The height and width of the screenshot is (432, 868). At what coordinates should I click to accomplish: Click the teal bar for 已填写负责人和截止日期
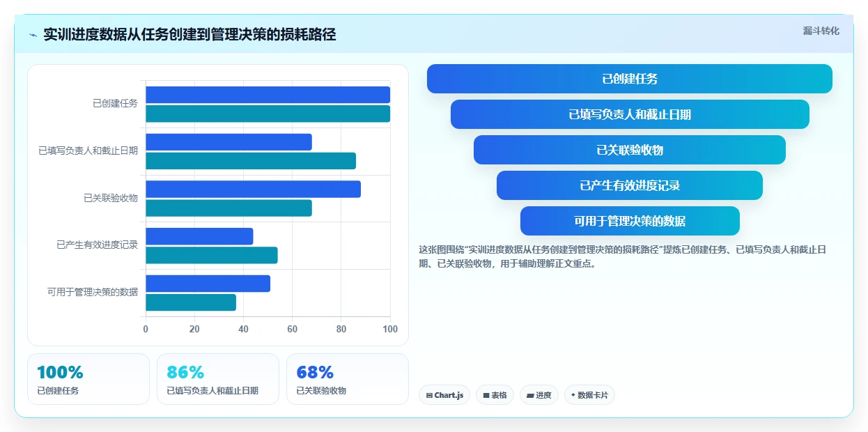click(251, 161)
